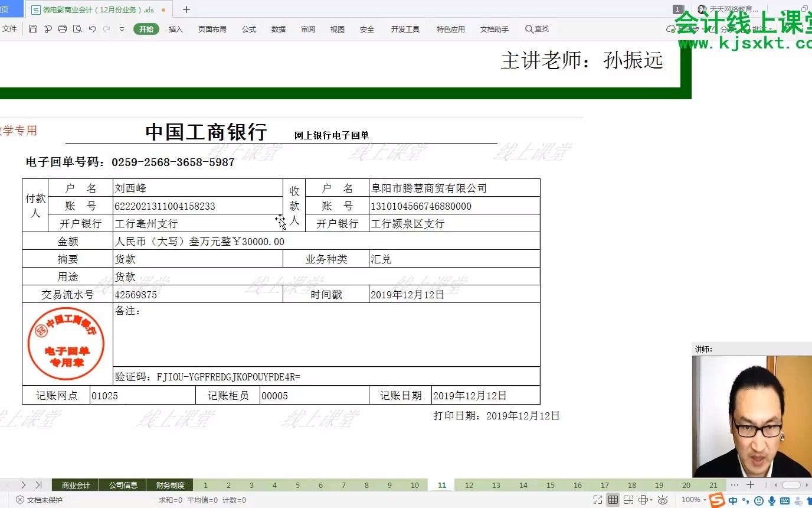Add a new document tab with plus icon

pos(186,9)
